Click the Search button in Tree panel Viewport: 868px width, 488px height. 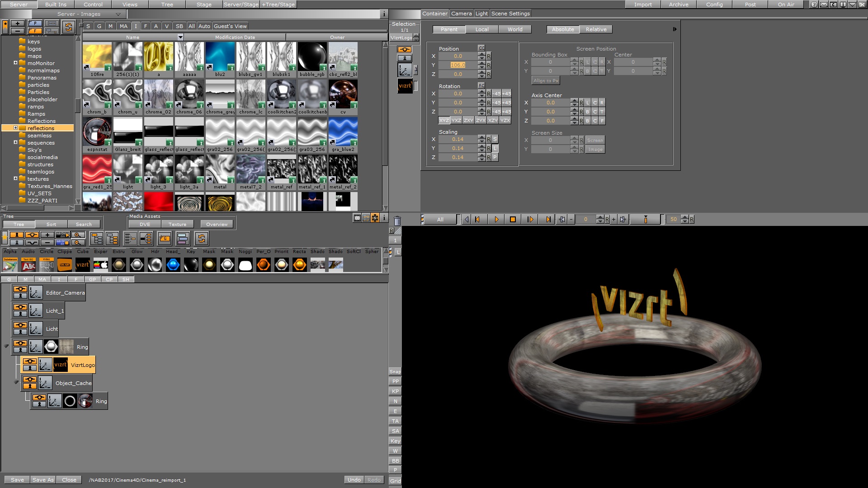[x=84, y=224]
